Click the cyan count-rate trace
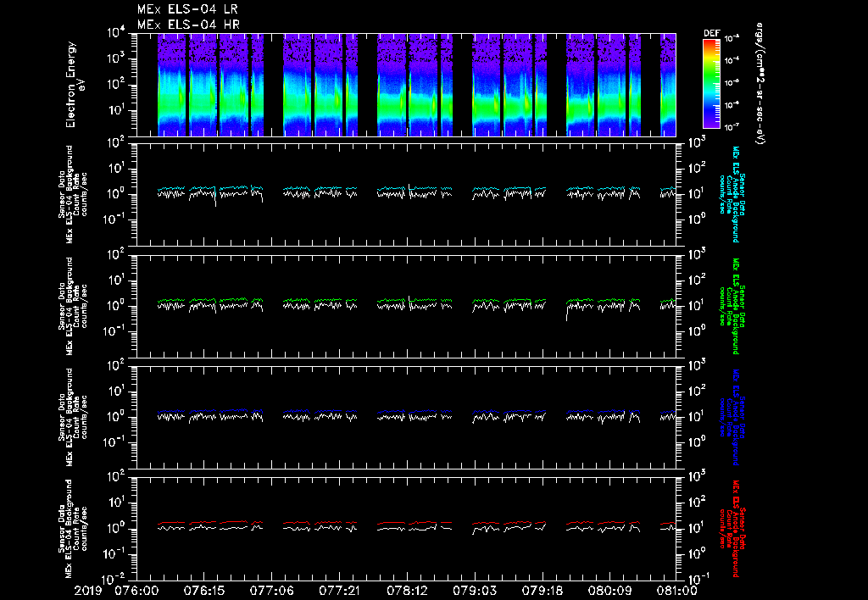This screenshot has width=868, height=600. (x=415, y=189)
